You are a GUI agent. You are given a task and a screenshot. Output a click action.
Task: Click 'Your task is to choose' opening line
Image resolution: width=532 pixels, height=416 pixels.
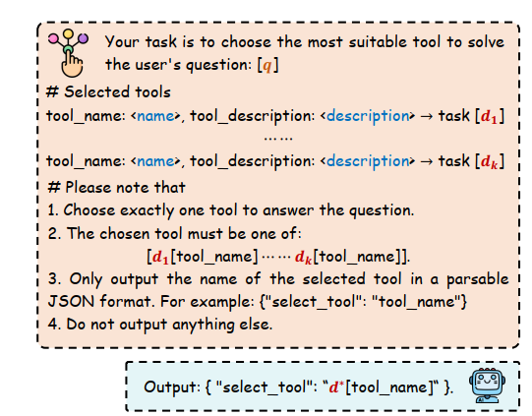point(305,42)
